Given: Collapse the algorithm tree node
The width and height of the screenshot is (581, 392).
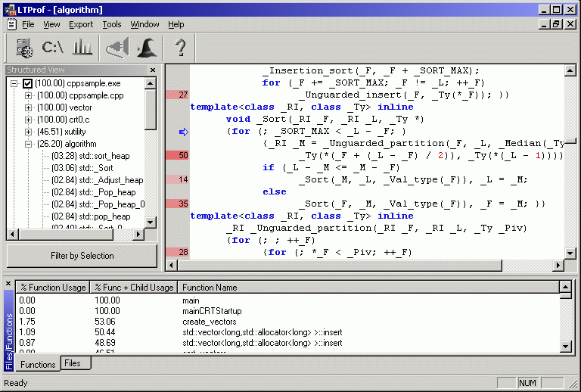Looking at the screenshot, I should click(x=29, y=144).
